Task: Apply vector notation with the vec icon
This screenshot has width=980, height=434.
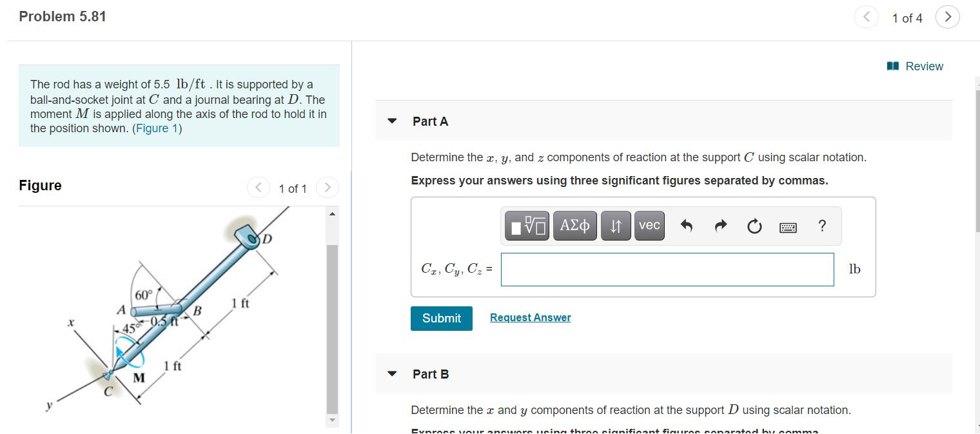Action: pyautogui.click(x=649, y=226)
